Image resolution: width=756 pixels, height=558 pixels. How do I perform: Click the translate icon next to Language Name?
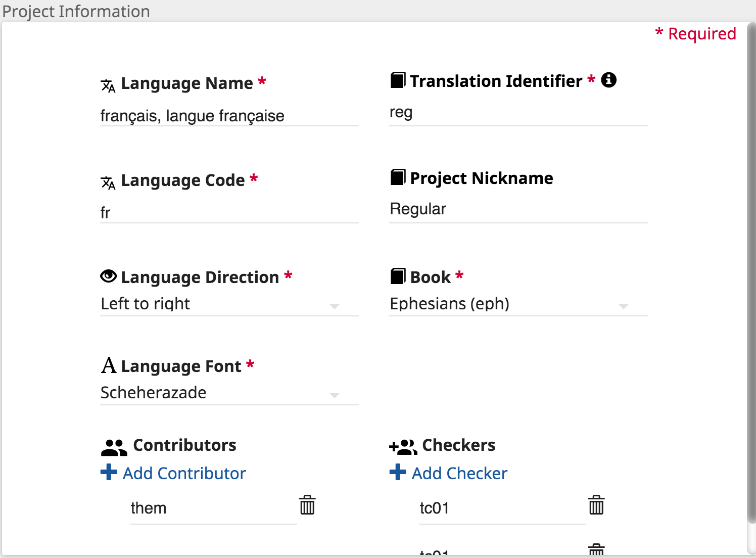[x=108, y=84]
